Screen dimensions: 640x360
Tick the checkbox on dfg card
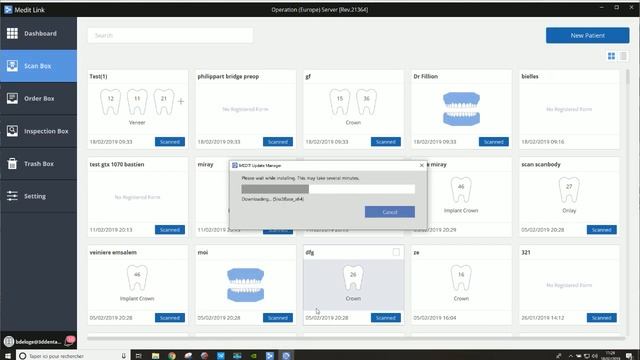point(396,252)
